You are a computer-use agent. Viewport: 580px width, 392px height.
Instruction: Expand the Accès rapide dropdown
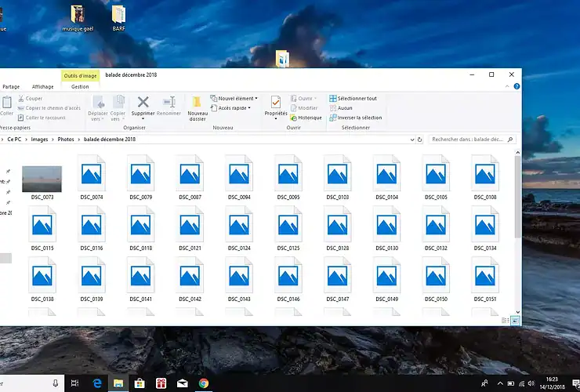tap(230, 108)
